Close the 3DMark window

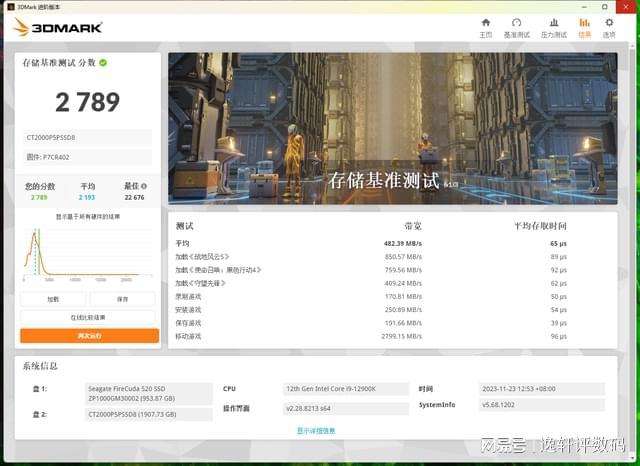click(626, 7)
